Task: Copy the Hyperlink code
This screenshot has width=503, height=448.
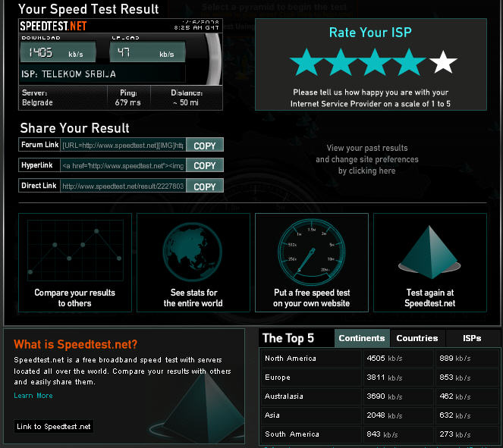Action: [x=205, y=165]
